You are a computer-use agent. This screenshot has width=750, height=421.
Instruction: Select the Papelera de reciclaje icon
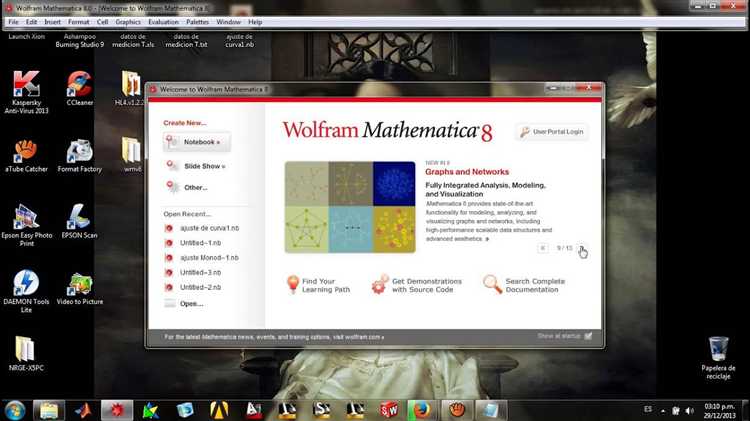pyautogui.click(x=718, y=358)
